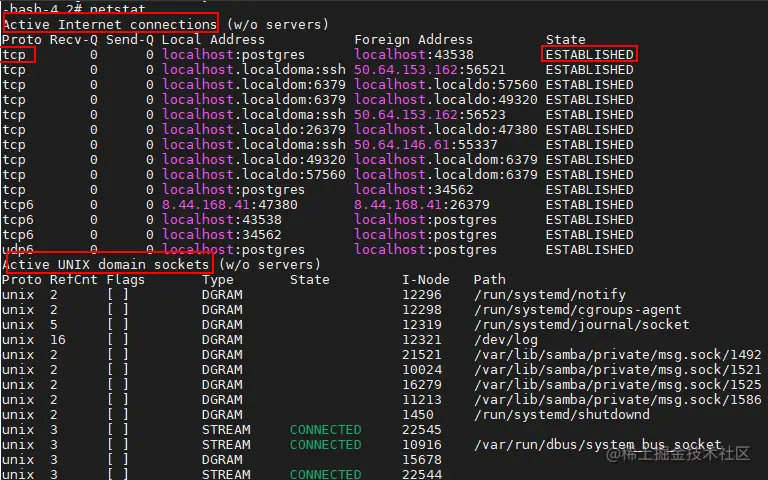Click the 'I-Node' column header
Image resolution: width=768 pixels, height=480 pixels.
pos(426,280)
